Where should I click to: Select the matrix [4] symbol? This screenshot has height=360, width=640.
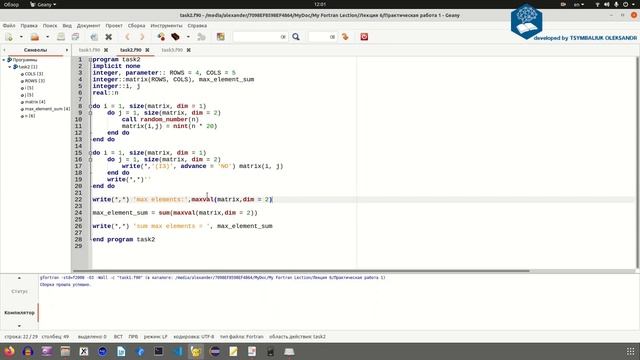click(35, 102)
